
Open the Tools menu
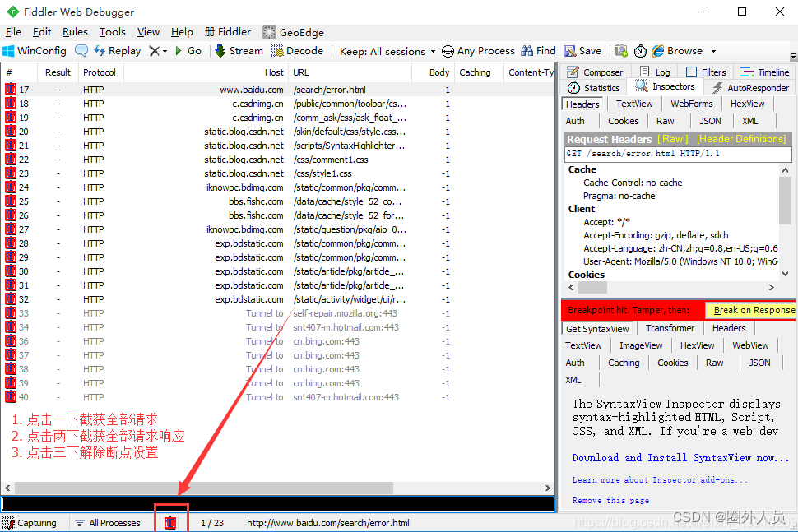[113, 32]
